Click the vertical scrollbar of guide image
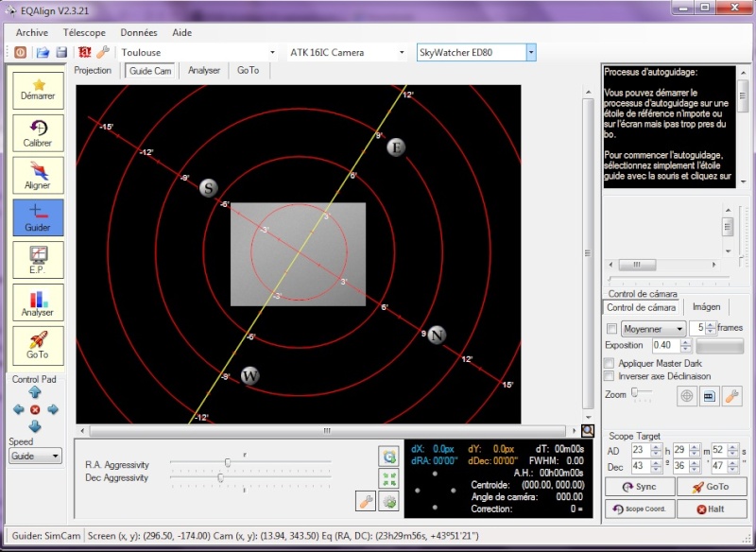The height and width of the screenshot is (552, 756). (588, 253)
